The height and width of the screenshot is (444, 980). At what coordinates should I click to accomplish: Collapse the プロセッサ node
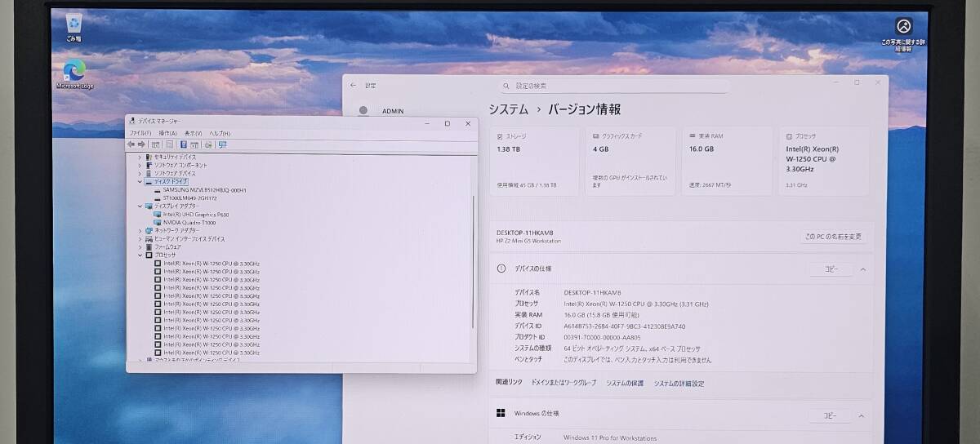pos(140,255)
